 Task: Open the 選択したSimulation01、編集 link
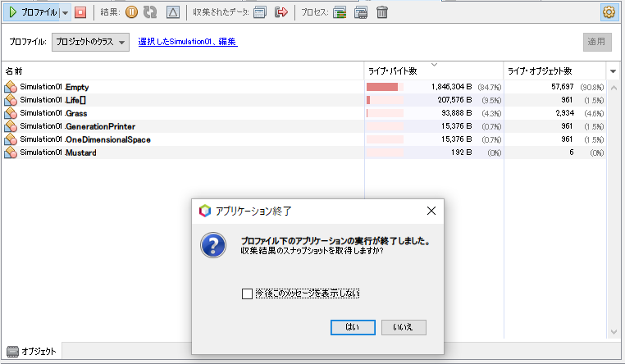click(188, 42)
